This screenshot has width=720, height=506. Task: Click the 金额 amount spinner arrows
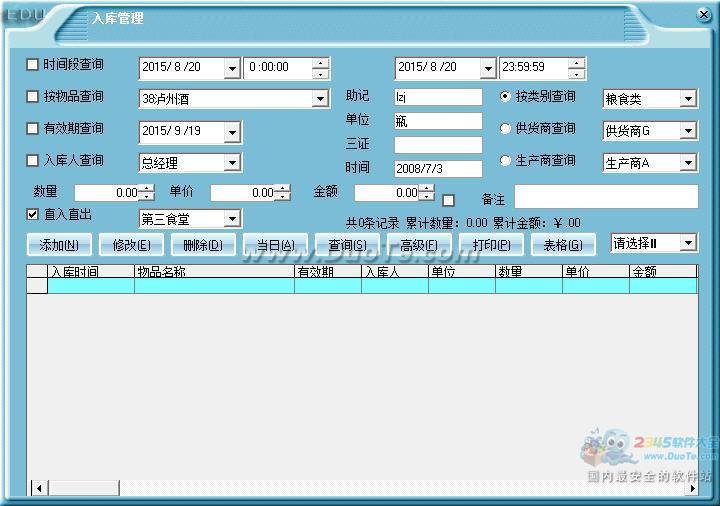coord(427,192)
